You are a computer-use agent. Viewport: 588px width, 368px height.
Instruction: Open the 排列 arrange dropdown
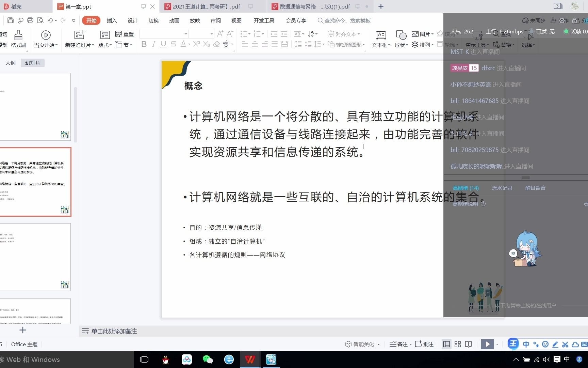422,45
